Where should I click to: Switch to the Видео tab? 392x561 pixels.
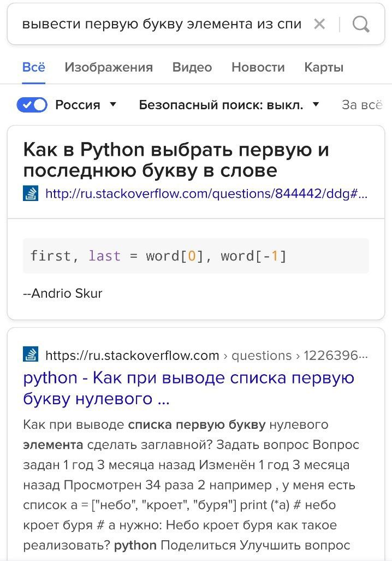(x=192, y=67)
